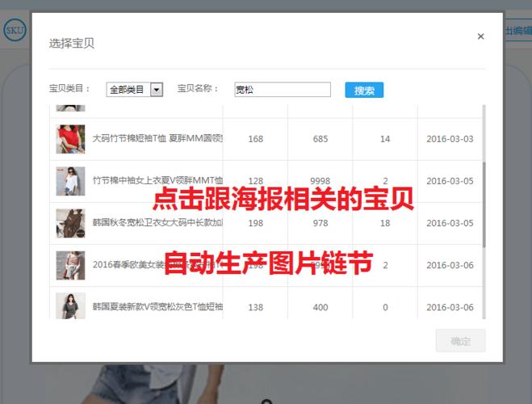532x404 pixels.
Task: Click the stock cell 400
Action: (x=320, y=307)
